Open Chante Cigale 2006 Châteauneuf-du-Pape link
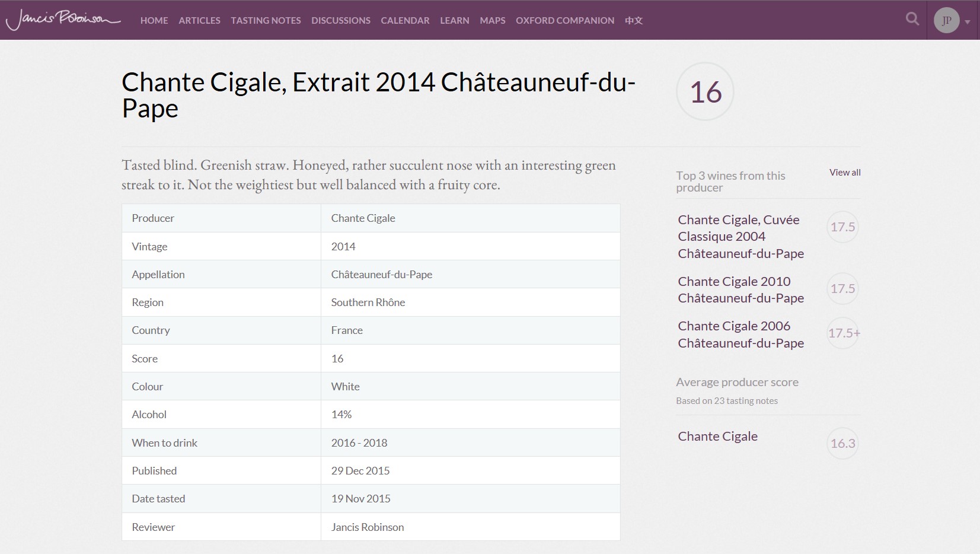The image size is (980, 554). pos(741,334)
